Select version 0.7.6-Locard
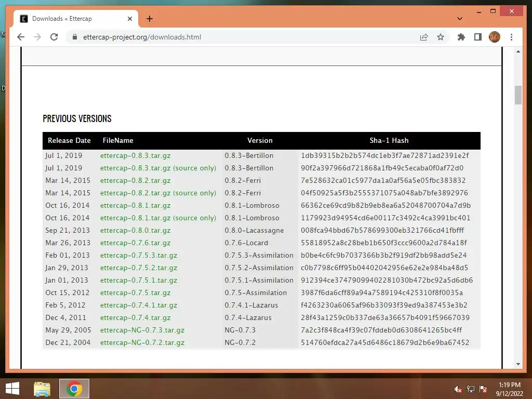The height and width of the screenshot is (399, 532). tap(246, 243)
